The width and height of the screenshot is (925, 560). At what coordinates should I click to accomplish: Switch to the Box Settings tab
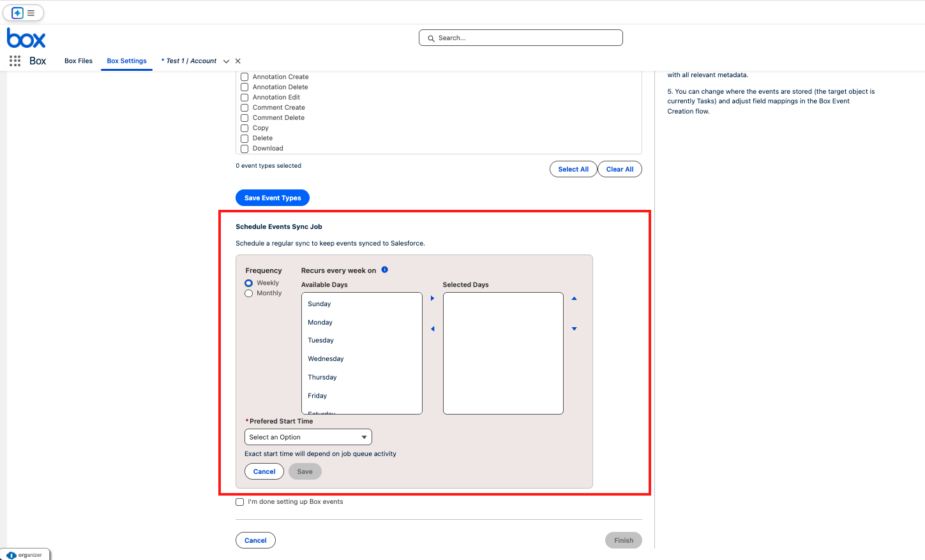(126, 61)
